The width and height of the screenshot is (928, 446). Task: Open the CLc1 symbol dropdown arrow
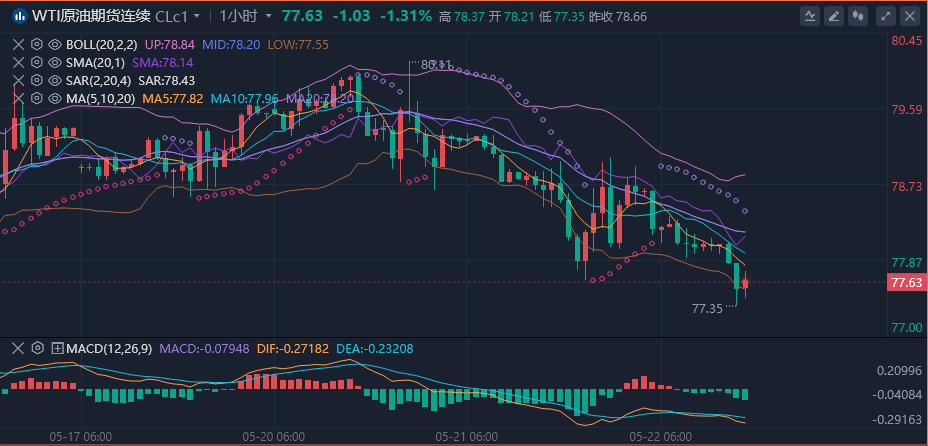[x=196, y=17]
